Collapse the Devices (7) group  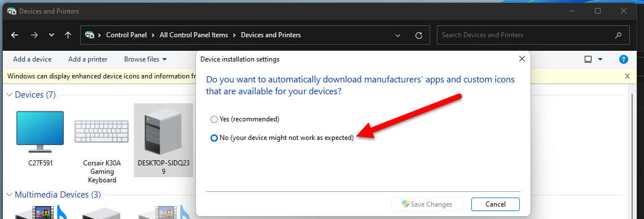pyautogui.click(x=10, y=95)
